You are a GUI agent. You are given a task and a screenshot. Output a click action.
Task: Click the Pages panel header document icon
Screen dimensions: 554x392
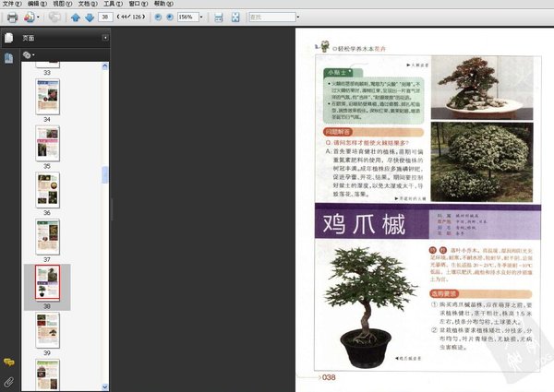coord(9,38)
